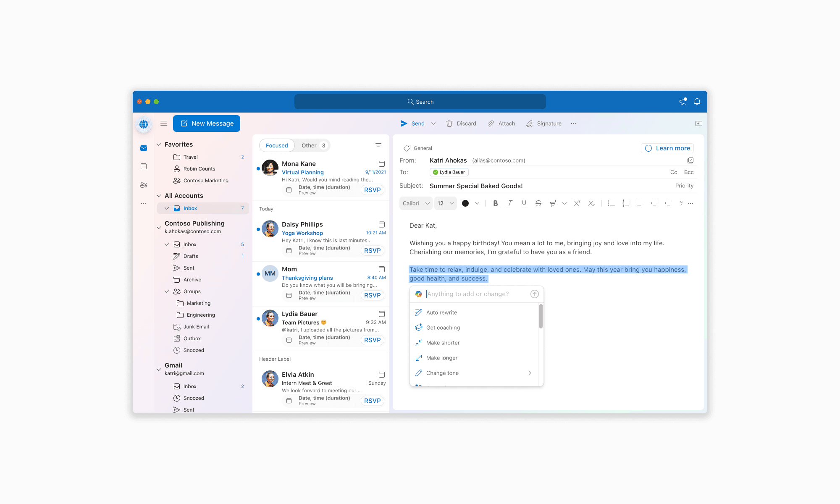Toggle bold formatting
The width and height of the screenshot is (840, 504).
coord(496,203)
